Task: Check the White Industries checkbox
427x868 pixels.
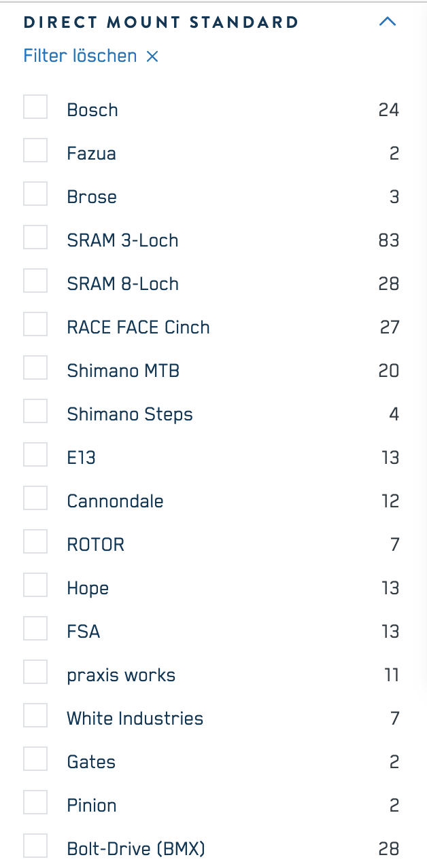Action: 35,716
